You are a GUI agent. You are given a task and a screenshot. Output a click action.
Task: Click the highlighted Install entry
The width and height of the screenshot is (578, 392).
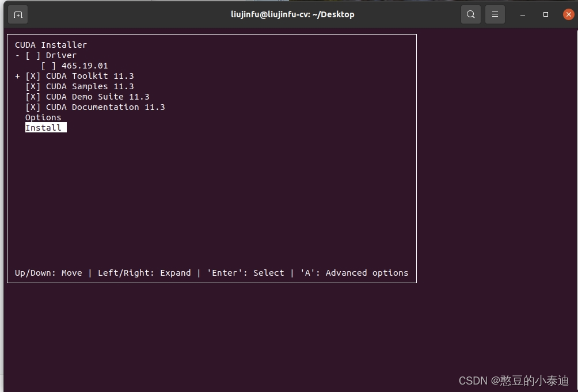coord(45,127)
